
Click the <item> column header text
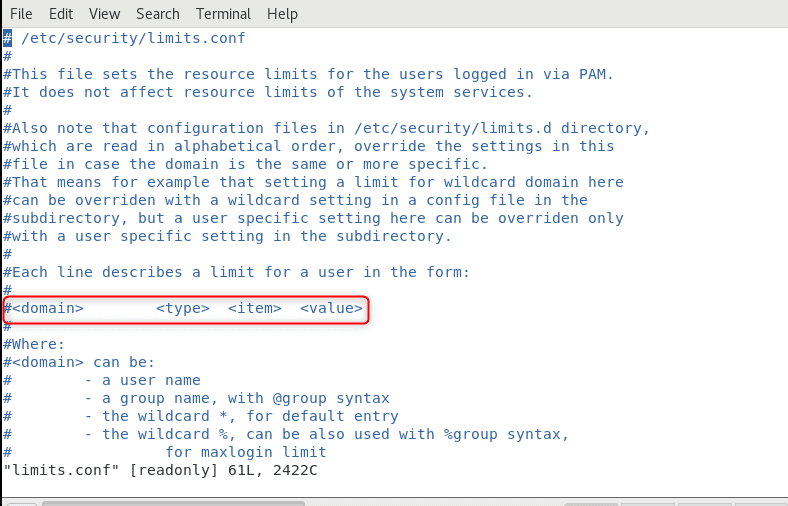(254, 308)
